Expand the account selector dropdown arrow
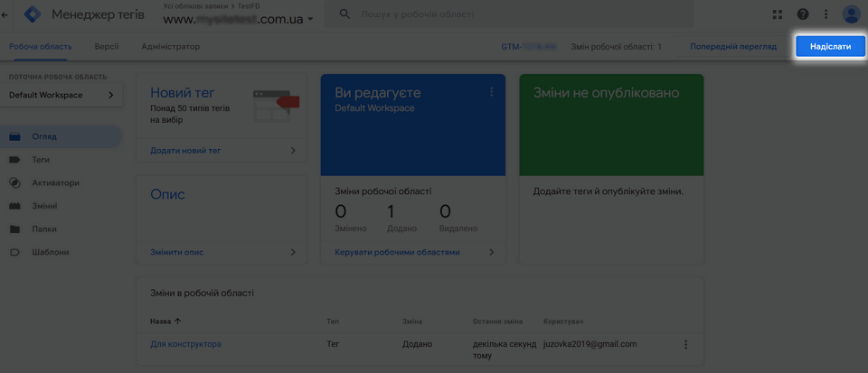868x373 pixels. coord(311,19)
